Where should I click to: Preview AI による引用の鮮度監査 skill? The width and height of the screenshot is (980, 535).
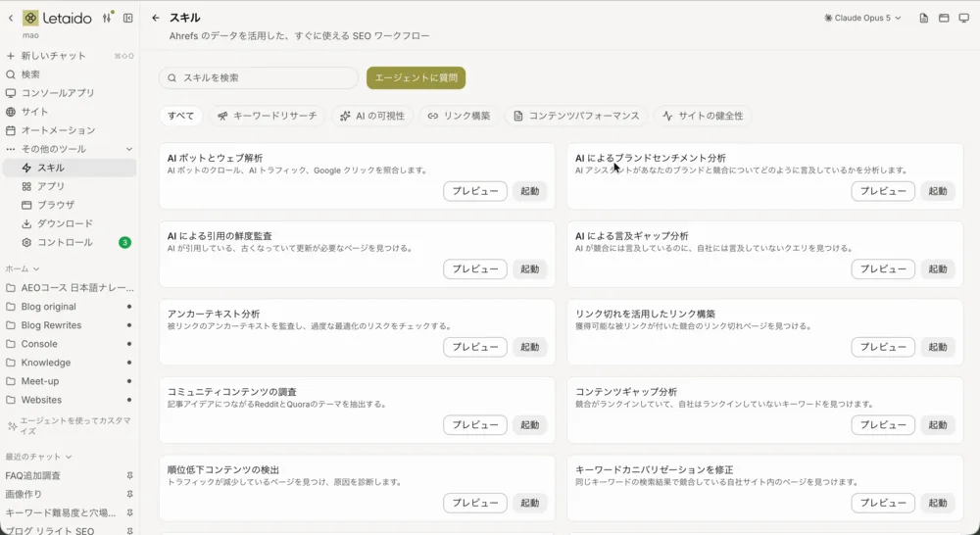[475, 269]
